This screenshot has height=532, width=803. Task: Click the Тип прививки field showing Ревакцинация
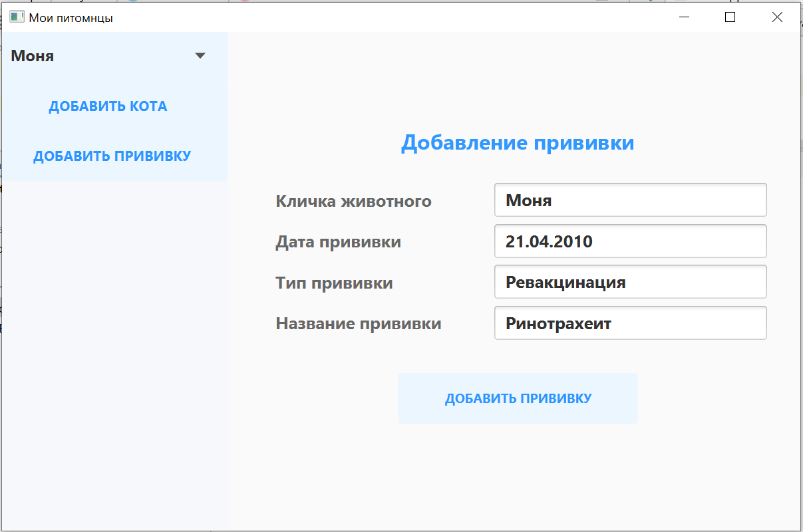point(630,281)
